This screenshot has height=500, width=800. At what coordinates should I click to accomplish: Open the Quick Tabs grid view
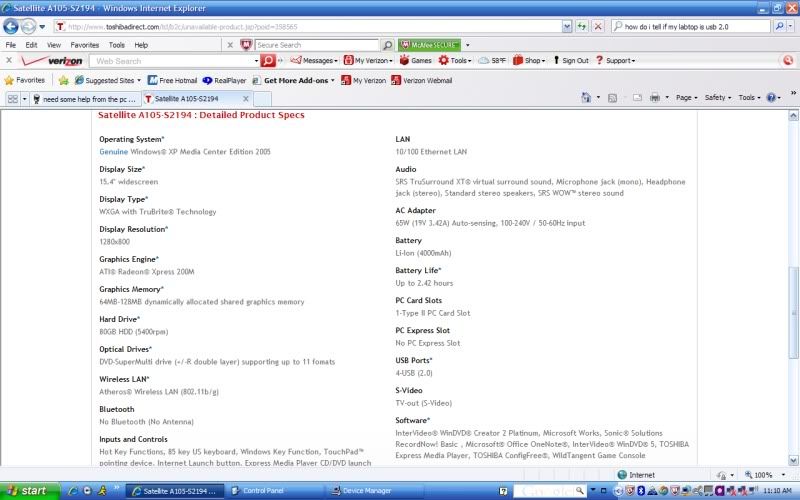pyautogui.click(x=13, y=99)
